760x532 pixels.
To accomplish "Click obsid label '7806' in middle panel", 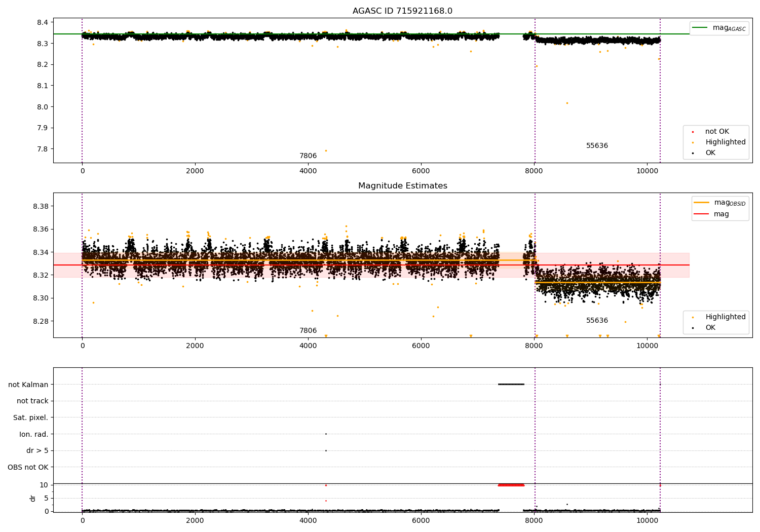I will tap(308, 331).
